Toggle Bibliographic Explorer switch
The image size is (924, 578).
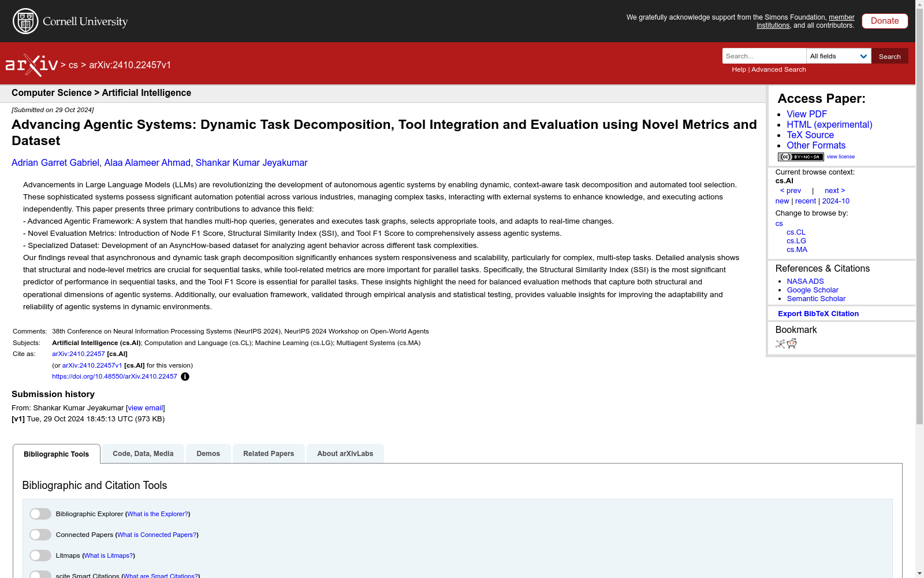[x=40, y=514]
